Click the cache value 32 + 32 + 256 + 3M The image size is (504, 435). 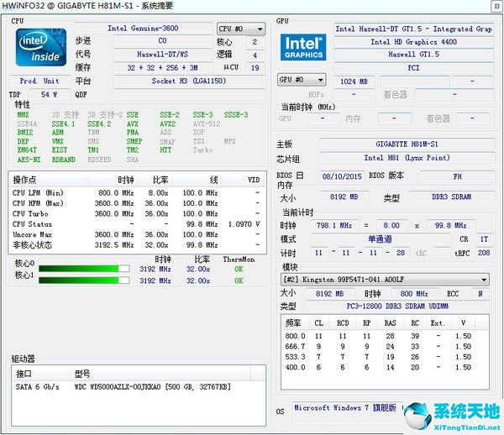tap(162, 68)
